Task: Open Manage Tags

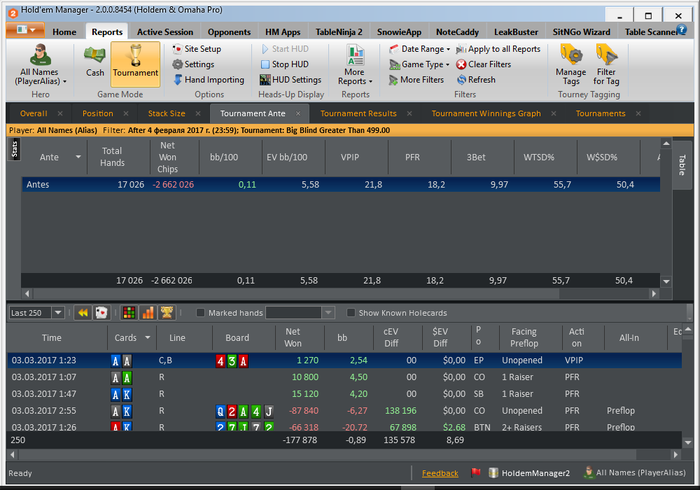Action: pos(571,65)
